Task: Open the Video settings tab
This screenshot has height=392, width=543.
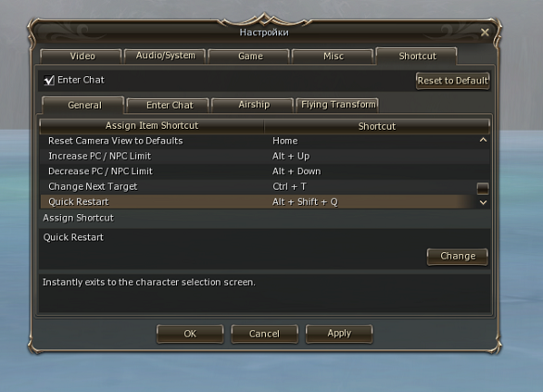Action: point(82,56)
